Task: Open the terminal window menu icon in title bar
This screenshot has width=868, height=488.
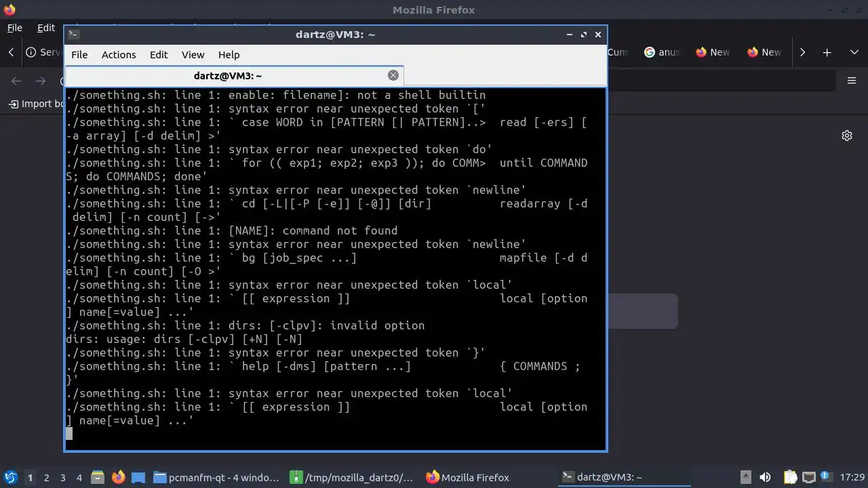Action: pyautogui.click(x=74, y=34)
